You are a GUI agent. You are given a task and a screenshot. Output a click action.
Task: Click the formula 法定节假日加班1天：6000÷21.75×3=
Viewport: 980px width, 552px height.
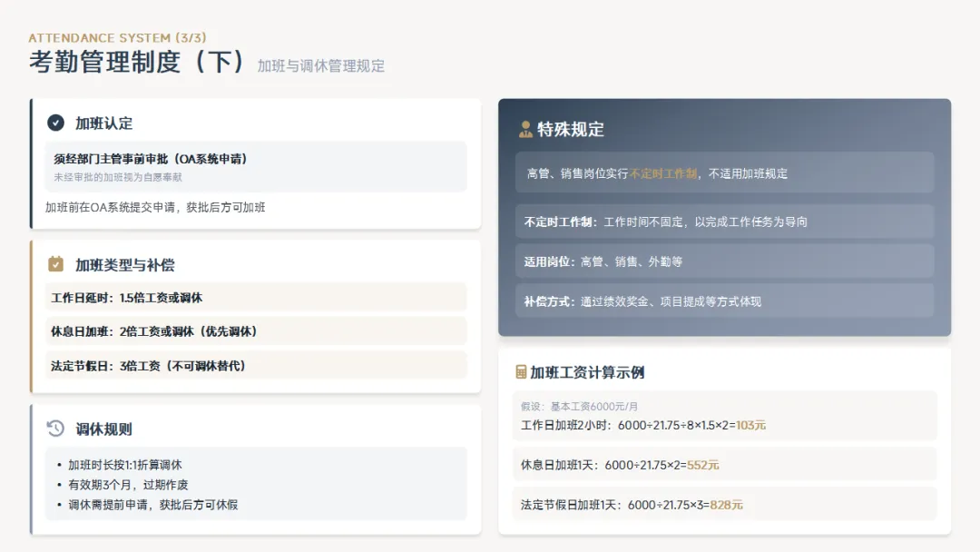click(615, 505)
